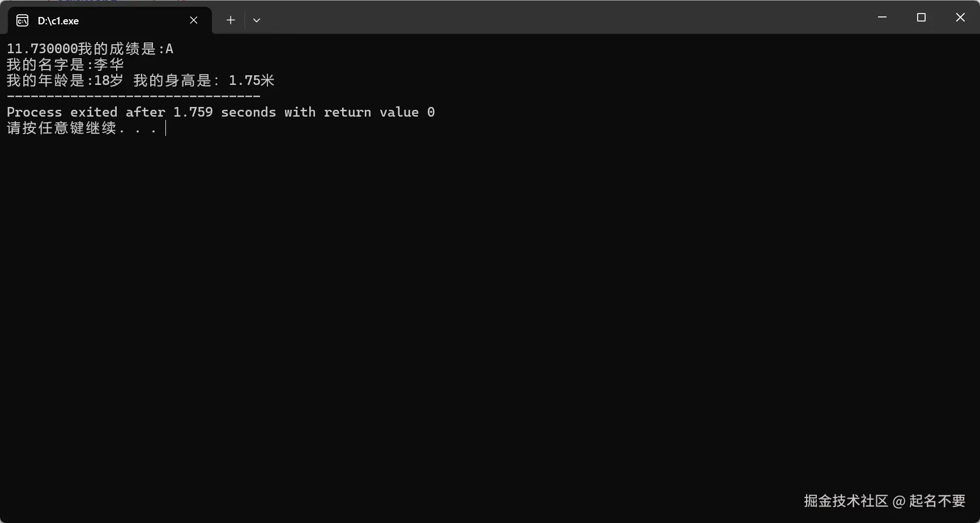Click the 掘金技术社区 watermark text

(x=846, y=501)
